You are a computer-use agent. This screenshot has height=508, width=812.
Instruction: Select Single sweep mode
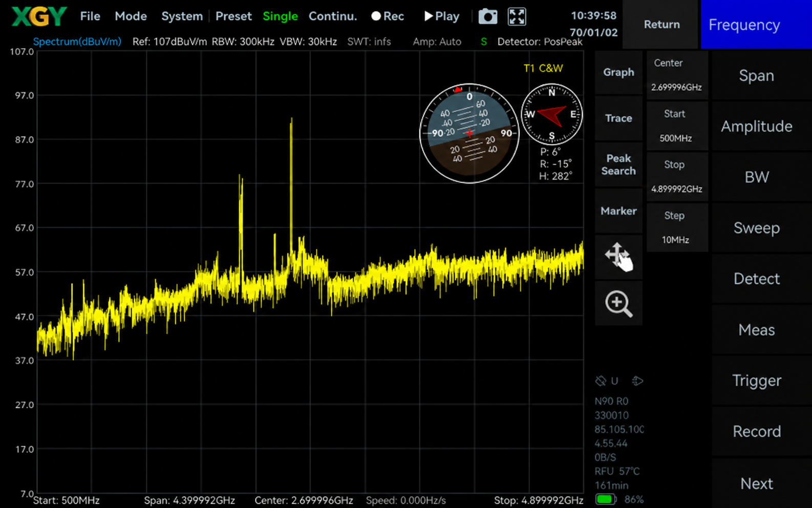coord(280,16)
